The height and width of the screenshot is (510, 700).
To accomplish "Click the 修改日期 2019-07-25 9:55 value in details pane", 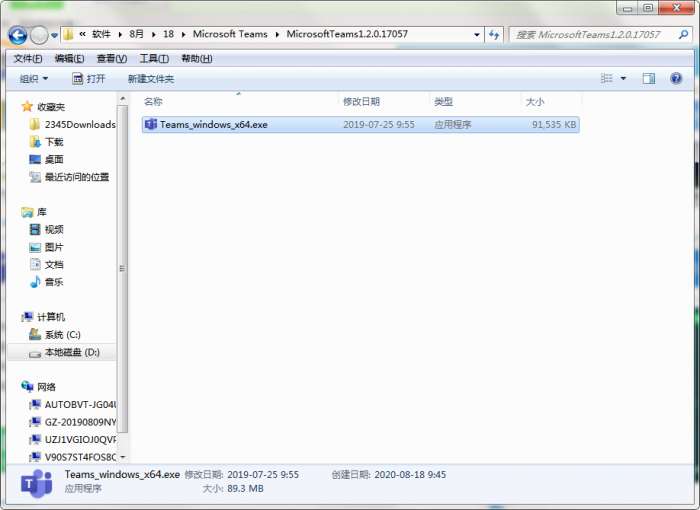I will point(263,475).
